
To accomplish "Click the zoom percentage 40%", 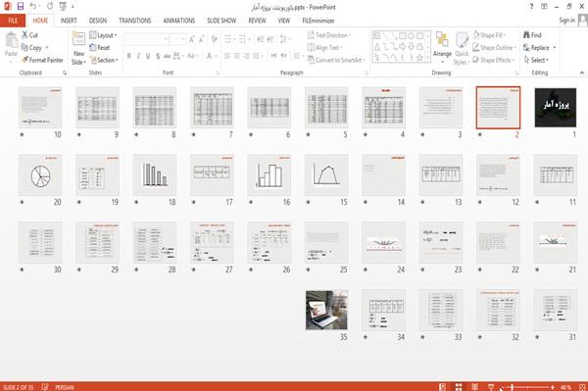I will pyautogui.click(x=565, y=387).
